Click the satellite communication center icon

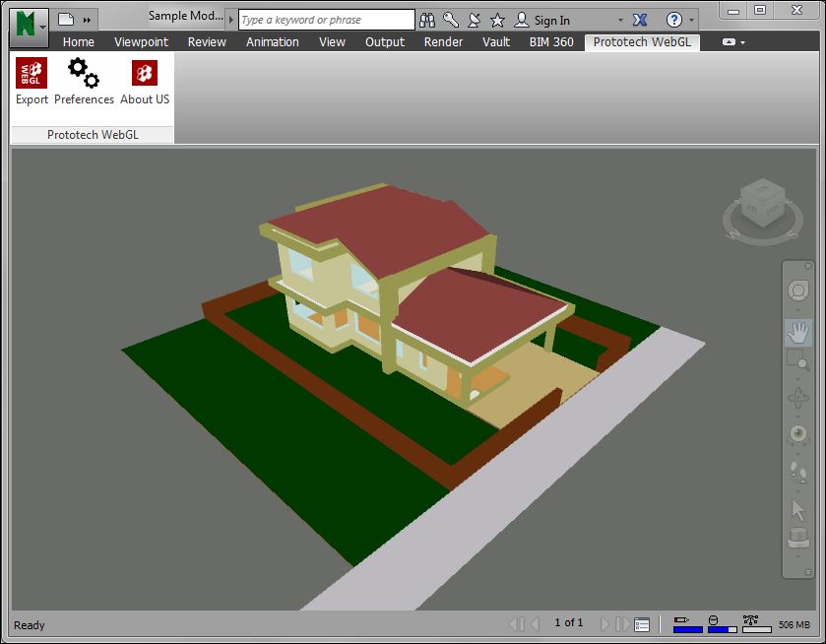click(475, 20)
